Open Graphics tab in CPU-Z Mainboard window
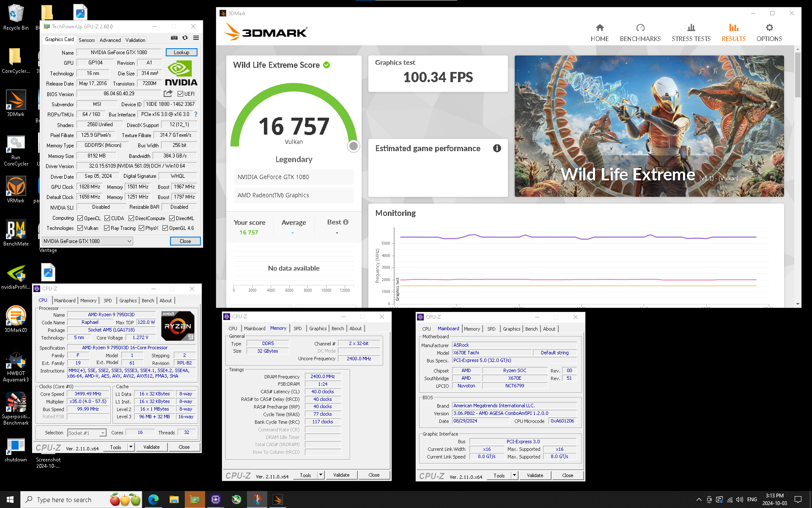The height and width of the screenshot is (508, 812). click(511, 329)
